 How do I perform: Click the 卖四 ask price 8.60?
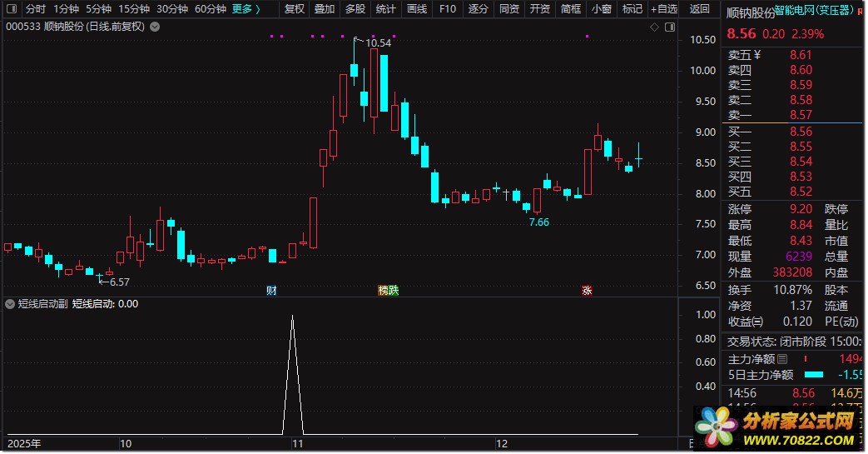point(801,70)
